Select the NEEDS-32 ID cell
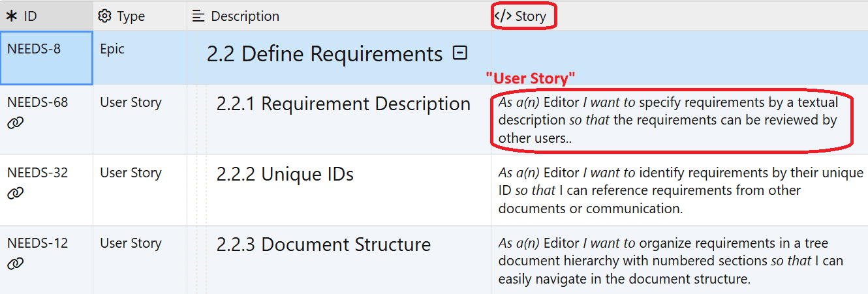This screenshot has width=868, height=294. pos(46,190)
